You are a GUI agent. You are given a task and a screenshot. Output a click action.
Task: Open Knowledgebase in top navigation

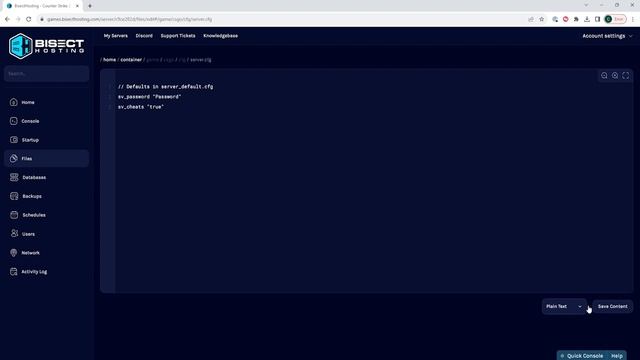tap(220, 36)
